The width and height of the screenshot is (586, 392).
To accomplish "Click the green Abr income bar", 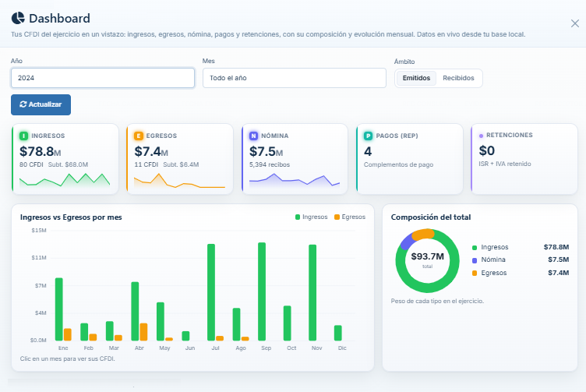I will click(x=135, y=311).
